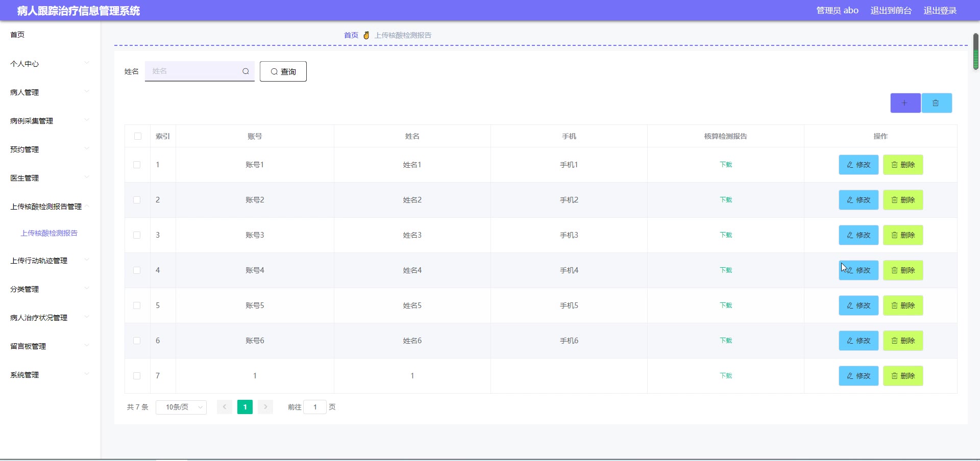Click 退出登录 in the header
This screenshot has height=461, width=980.
[940, 10]
